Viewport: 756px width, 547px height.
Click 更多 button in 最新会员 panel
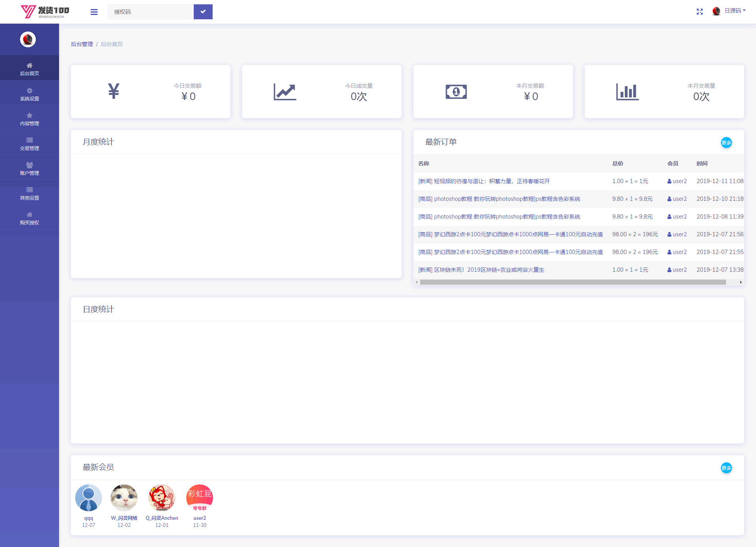point(726,468)
